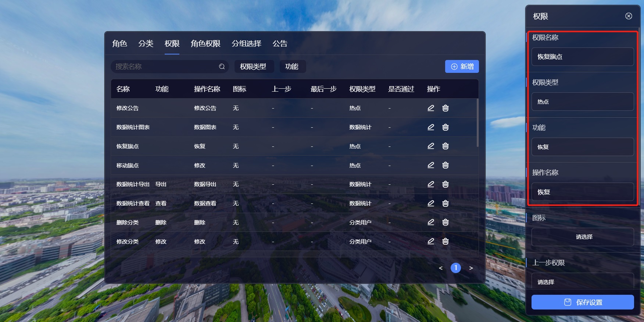Open the 功能 filter dropdown
Viewport: 644px width, 322px height.
click(293, 67)
